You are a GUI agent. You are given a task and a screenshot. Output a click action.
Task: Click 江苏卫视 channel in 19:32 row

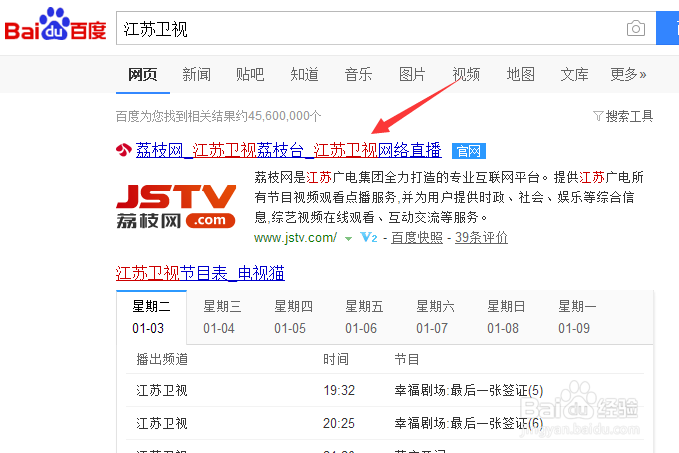pyautogui.click(x=162, y=390)
